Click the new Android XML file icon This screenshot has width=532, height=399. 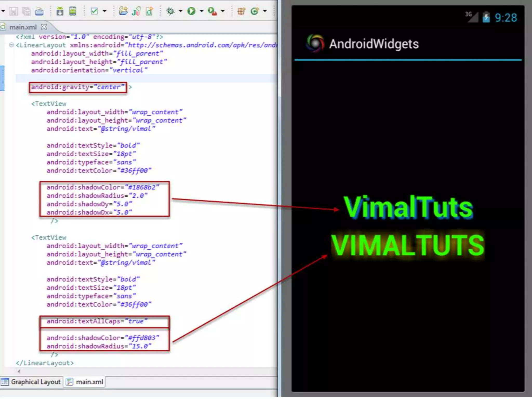pos(149,11)
